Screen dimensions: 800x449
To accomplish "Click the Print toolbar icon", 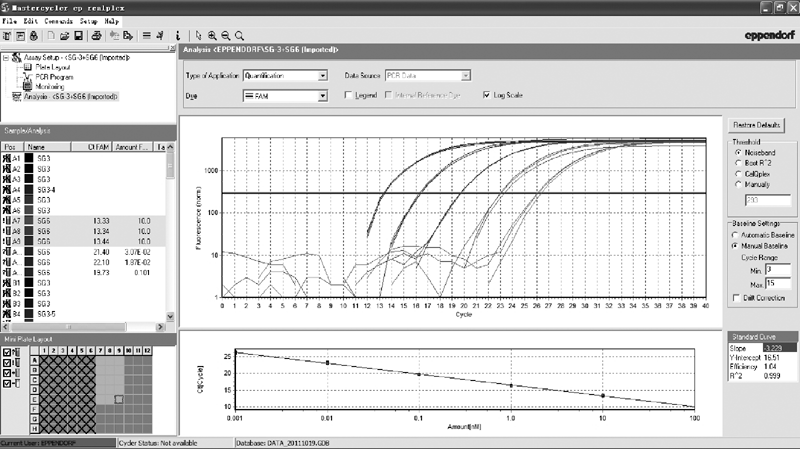I will coord(96,36).
